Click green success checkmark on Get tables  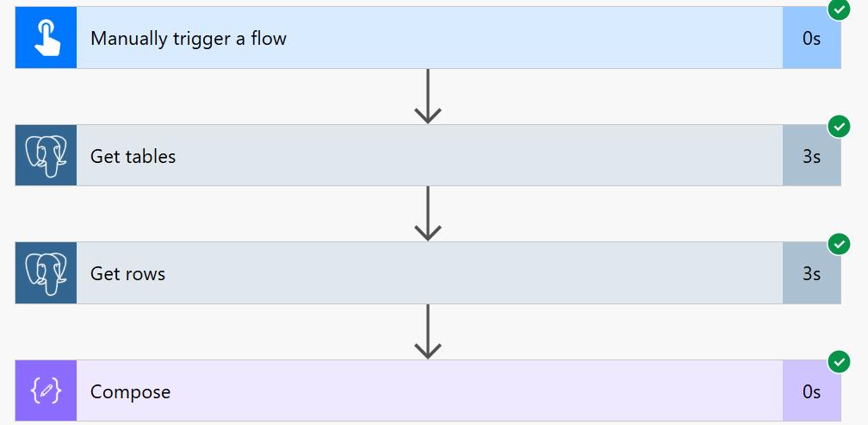pos(839,127)
